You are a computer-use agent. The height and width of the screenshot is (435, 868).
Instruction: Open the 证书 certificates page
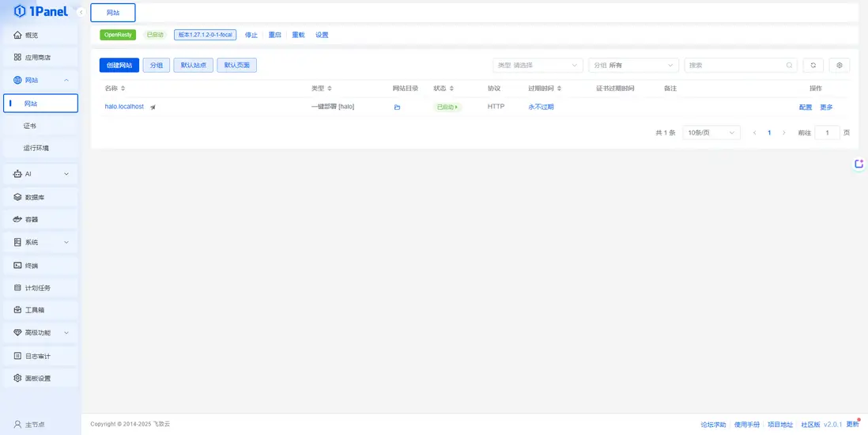pyautogui.click(x=40, y=126)
